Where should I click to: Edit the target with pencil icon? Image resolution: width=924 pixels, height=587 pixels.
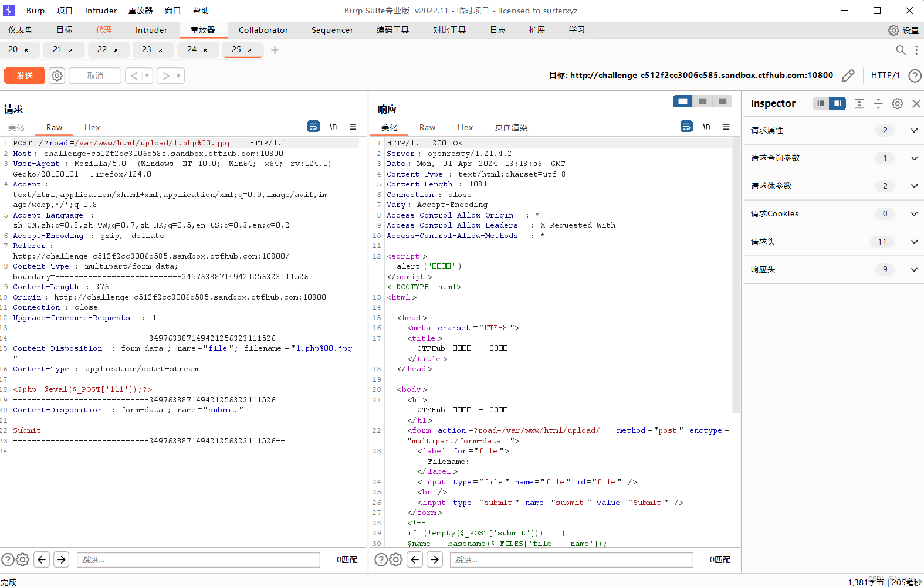[x=848, y=75]
